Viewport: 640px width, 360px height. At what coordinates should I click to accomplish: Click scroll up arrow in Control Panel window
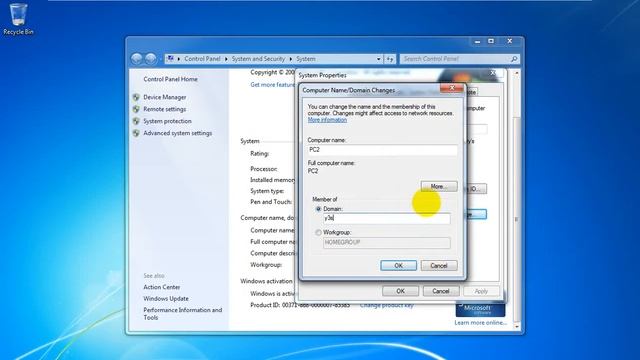[x=517, y=73]
